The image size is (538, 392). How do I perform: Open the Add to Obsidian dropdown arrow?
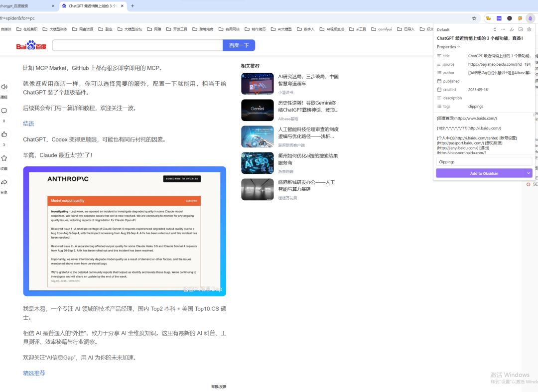[529, 173]
